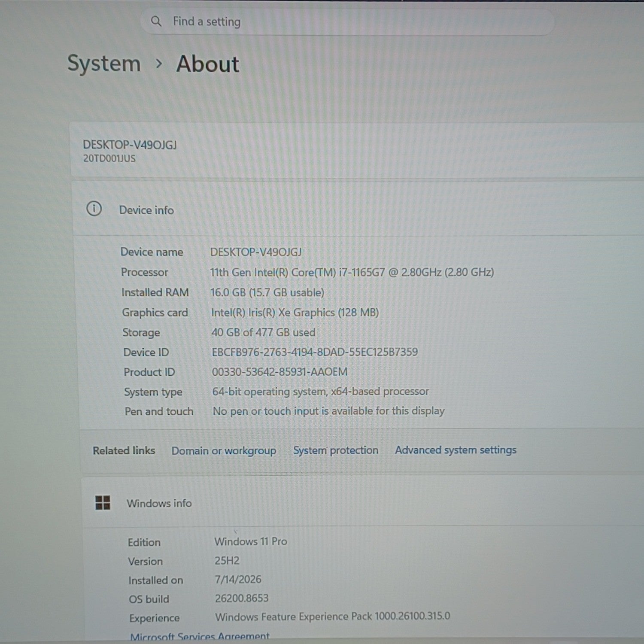Collapse the Device info section header
The width and height of the screenshot is (644, 644).
click(x=358, y=210)
